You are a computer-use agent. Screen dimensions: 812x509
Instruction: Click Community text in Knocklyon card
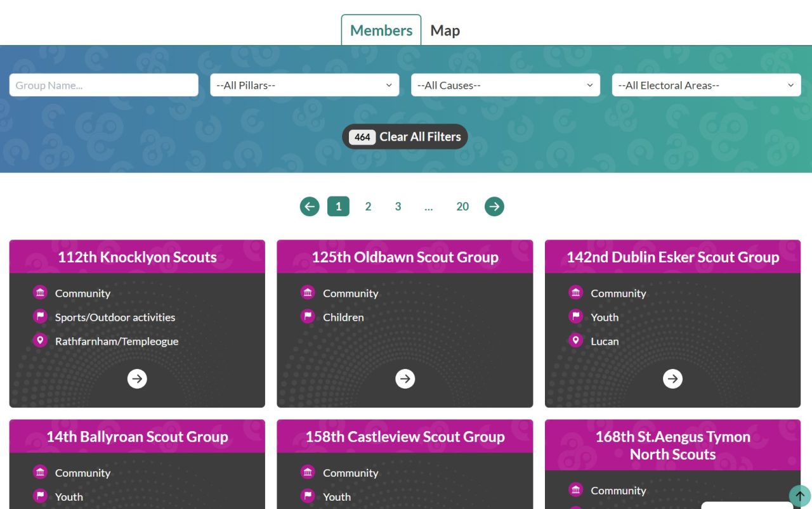(82, 293)
